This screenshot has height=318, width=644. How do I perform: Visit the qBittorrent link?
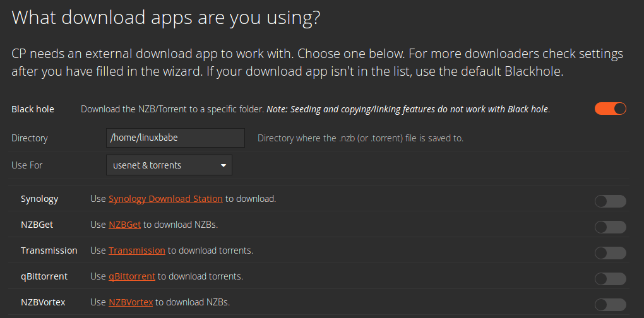pyautogui.click(x=131, y=276)
